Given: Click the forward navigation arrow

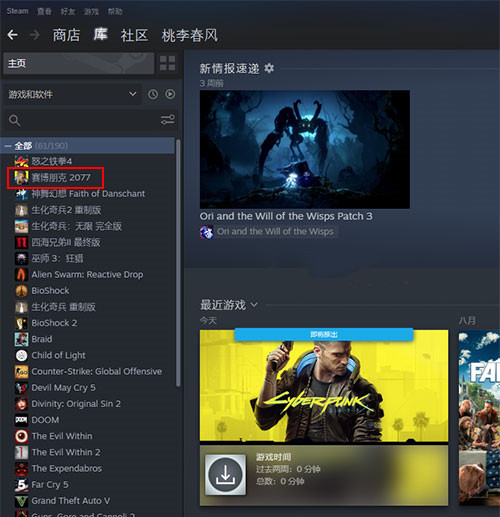Looking at the screenshot, I should point(35,35).
